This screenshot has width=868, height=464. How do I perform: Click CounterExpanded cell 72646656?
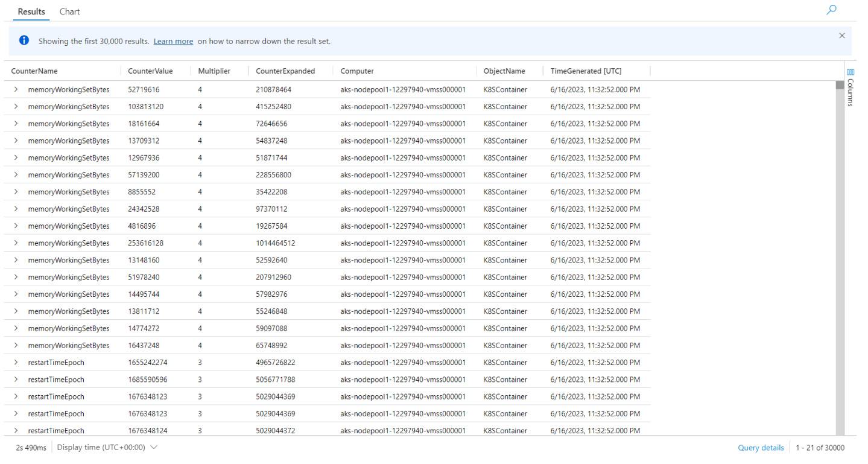pyautogui.click(x=271, y=124)
